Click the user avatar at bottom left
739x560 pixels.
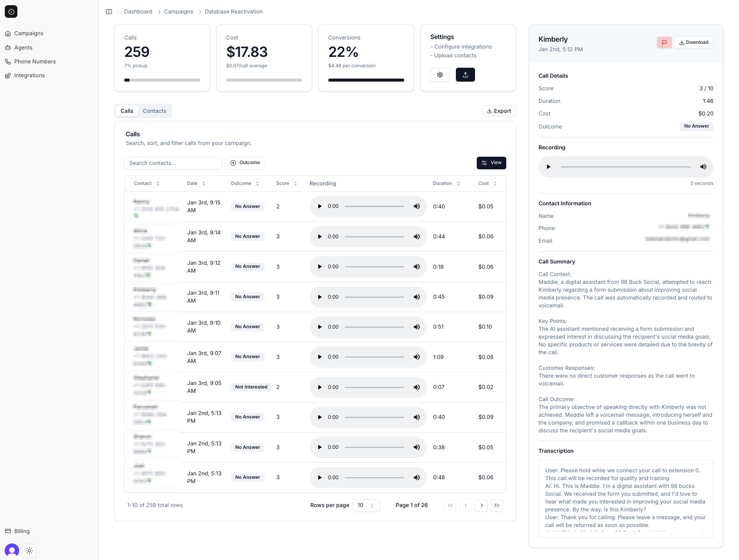pyautogui.click(x=12, y=550)
